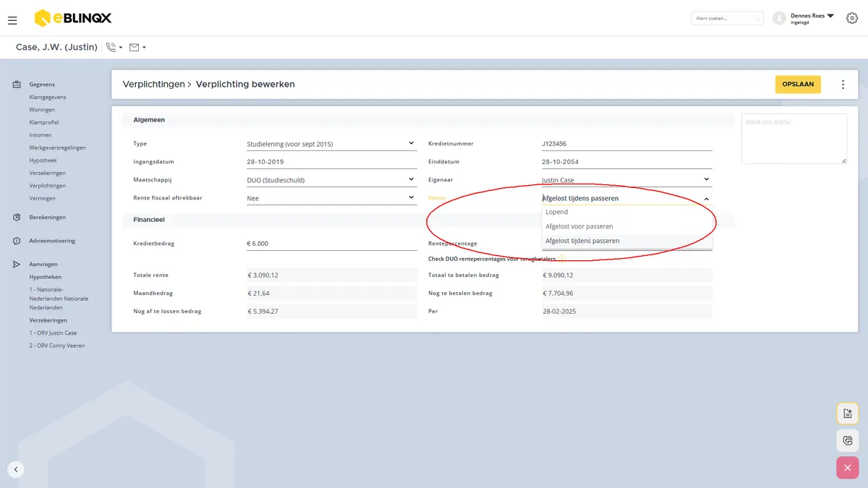Open Klantgegevens in the sidebar

tap(48, 98)
